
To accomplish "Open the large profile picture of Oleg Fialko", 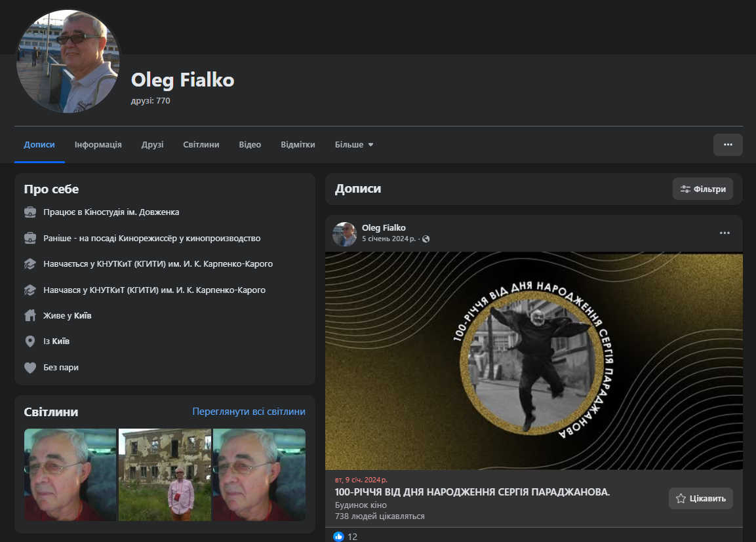I will 68,61.
